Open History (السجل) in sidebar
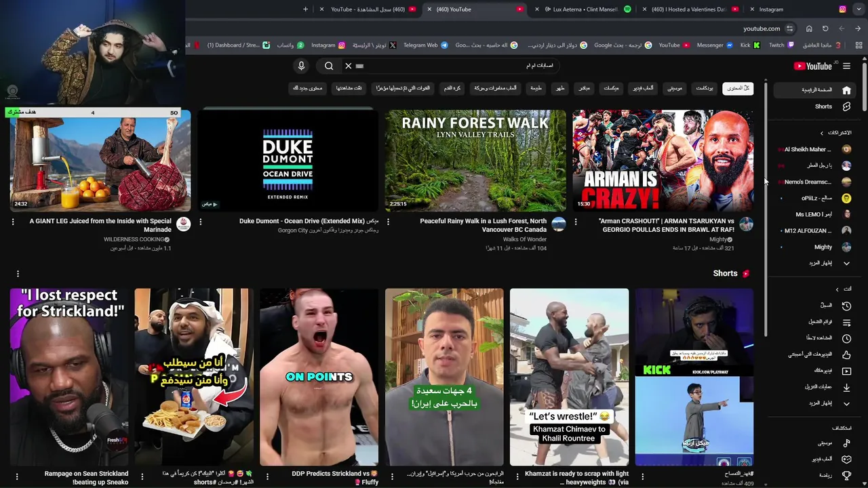The image size is (868, 488). point(846,306)
